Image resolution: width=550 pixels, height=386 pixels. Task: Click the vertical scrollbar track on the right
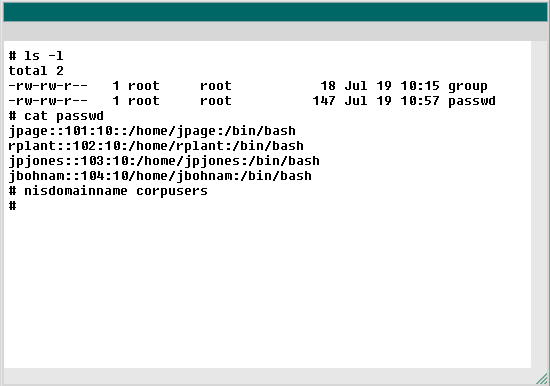(539, 205)
